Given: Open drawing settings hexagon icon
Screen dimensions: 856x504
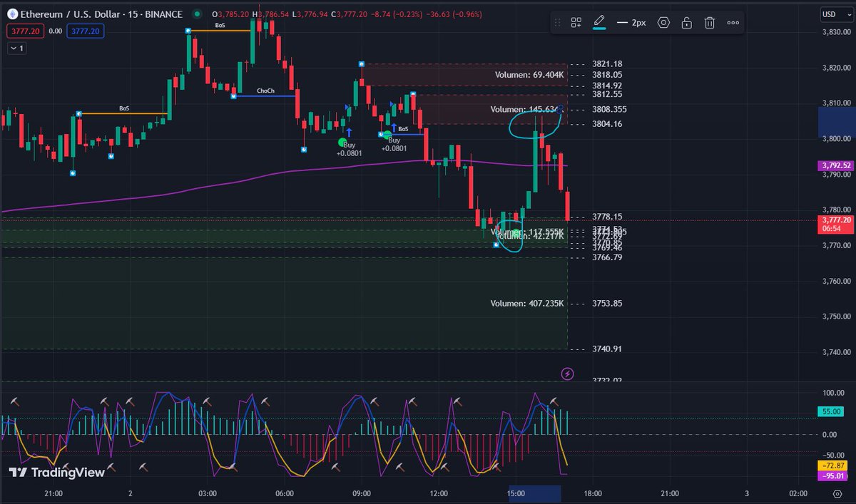Looking at the screenshot, I should coord(663,23).
